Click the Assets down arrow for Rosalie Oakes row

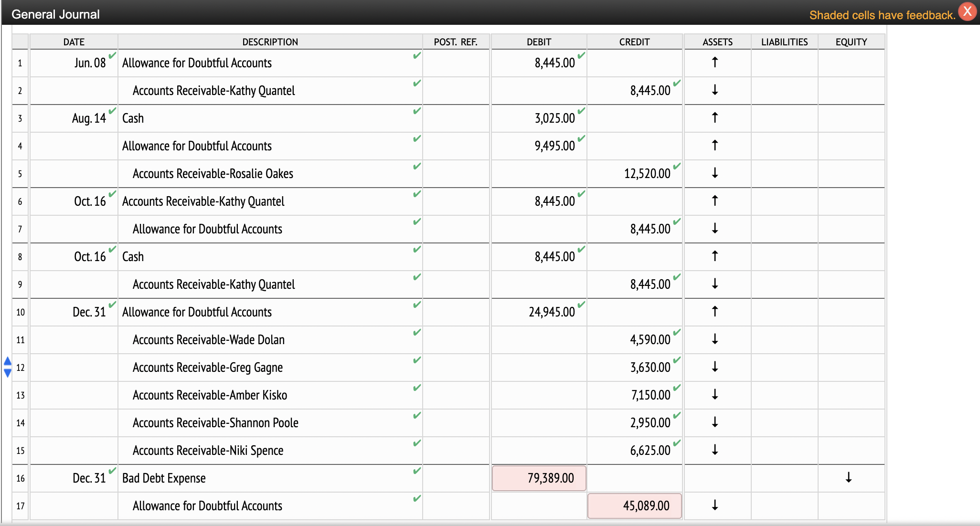714,173
